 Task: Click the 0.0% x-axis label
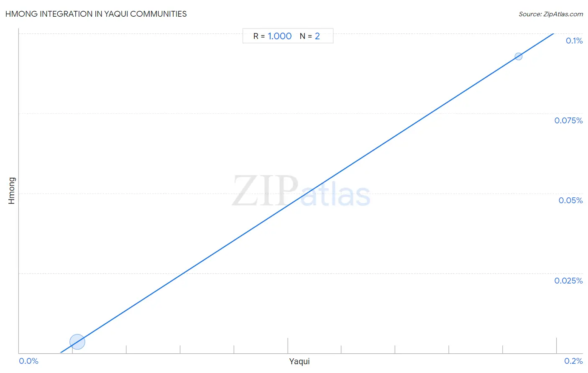tap(29, 361)
